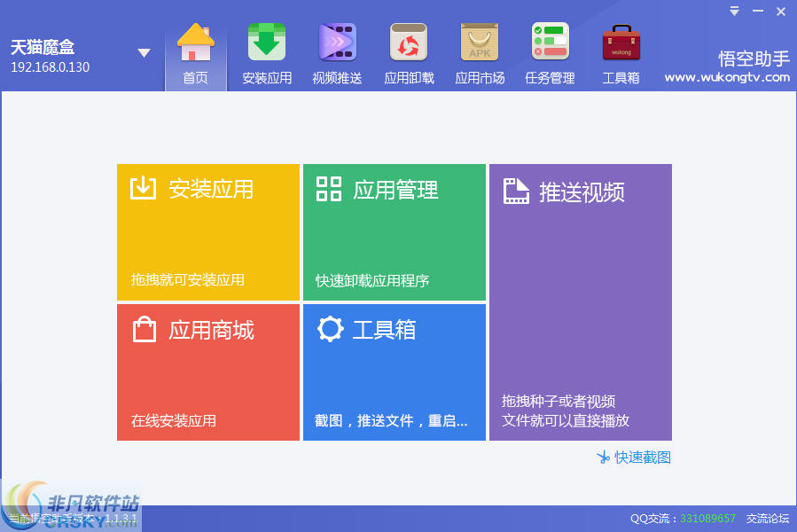Click the gear icon on the 工具箱 tile

(329, 329)
